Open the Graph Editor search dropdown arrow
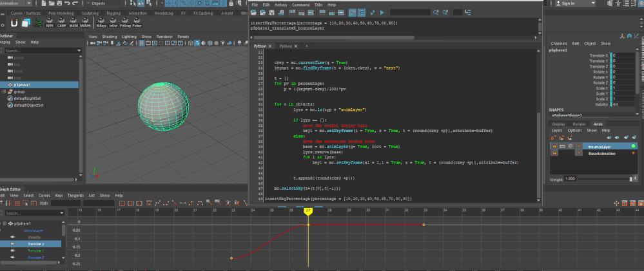This screenshot has height=271, width=644. click(62, 213)
